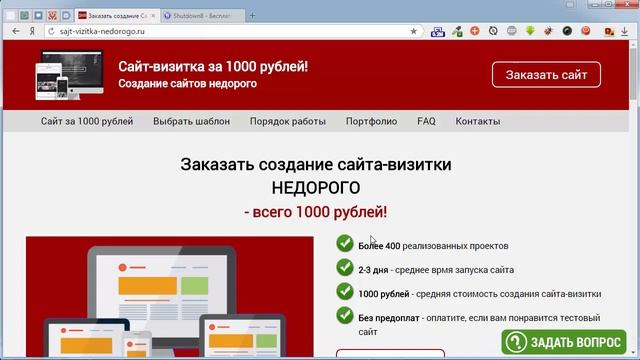Reload the page with the refresh icon
Viewport: 640px width, 360px height.
click(51, 31)
